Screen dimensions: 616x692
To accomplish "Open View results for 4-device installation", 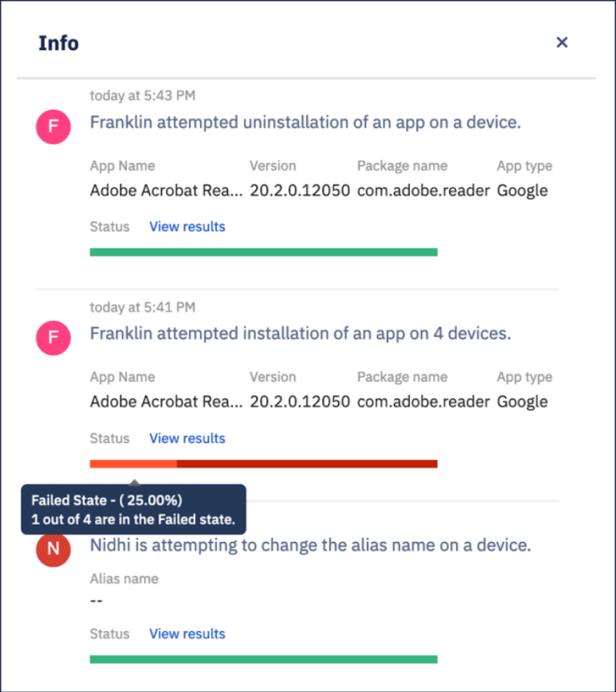I will 187,438.
